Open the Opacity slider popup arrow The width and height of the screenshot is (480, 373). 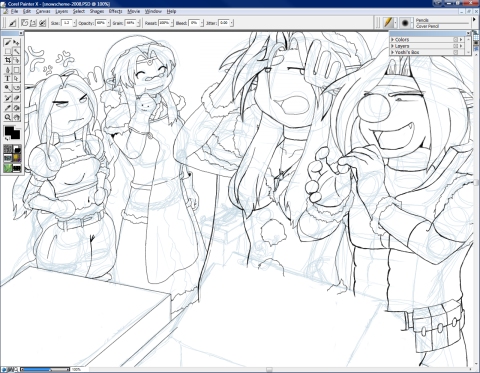109,23
